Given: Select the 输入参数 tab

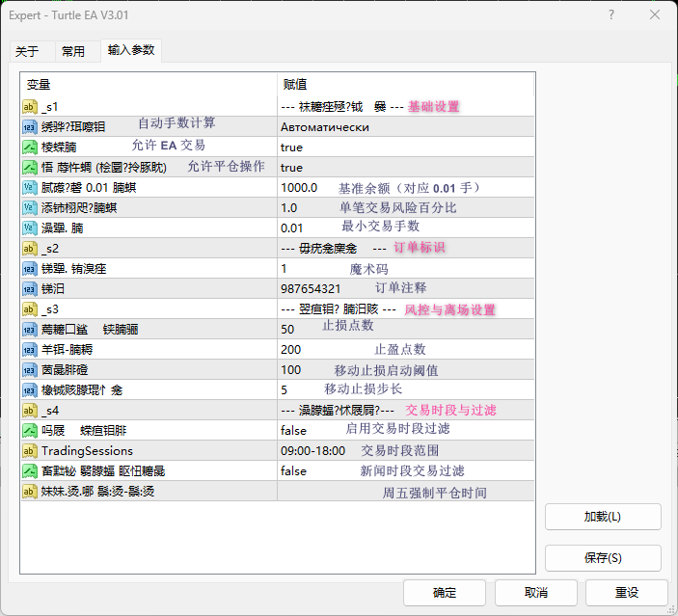Looking at the screenshot, I should point(131,50).
